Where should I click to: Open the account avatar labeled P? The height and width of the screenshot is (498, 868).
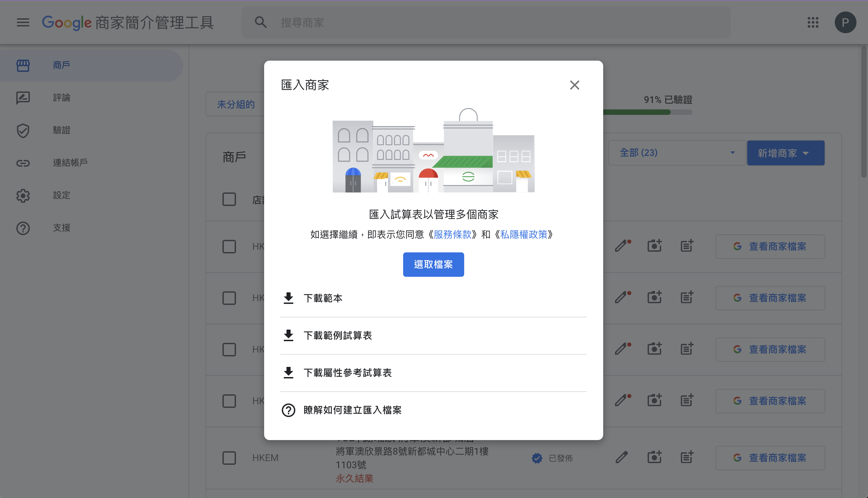(x=845, y=23)
